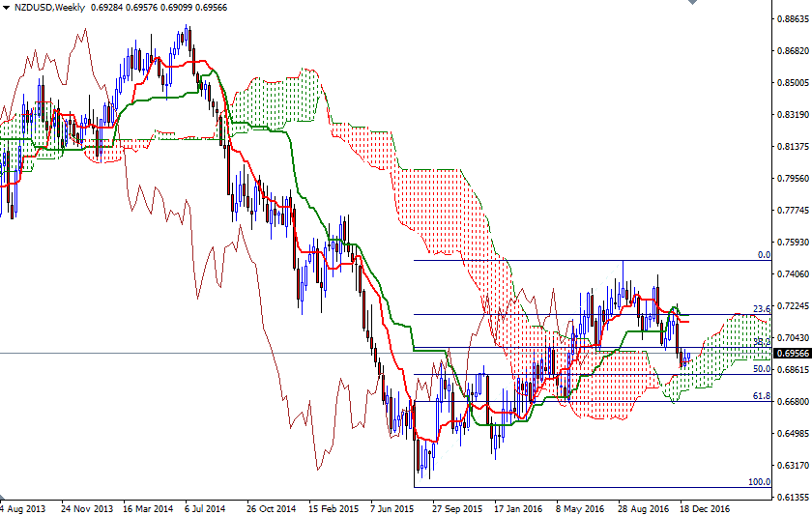Click the gray chart shift marker at top
Screen dimensions: 812x516
(x=692, y=2)
